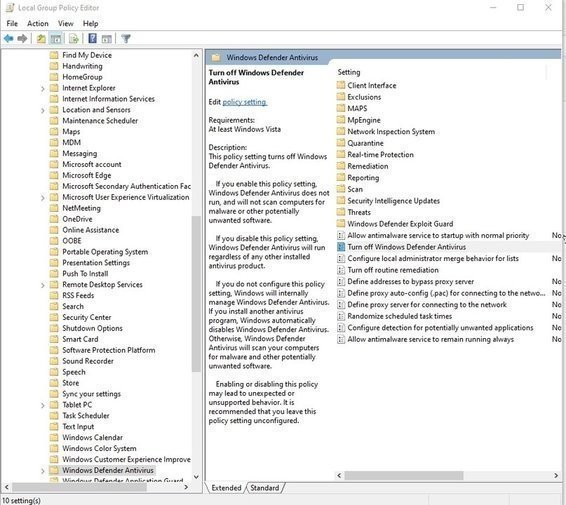This screenshot has height=505, width=566.
Task: Click settings list scroll right arrow
Action: (556, 475)
